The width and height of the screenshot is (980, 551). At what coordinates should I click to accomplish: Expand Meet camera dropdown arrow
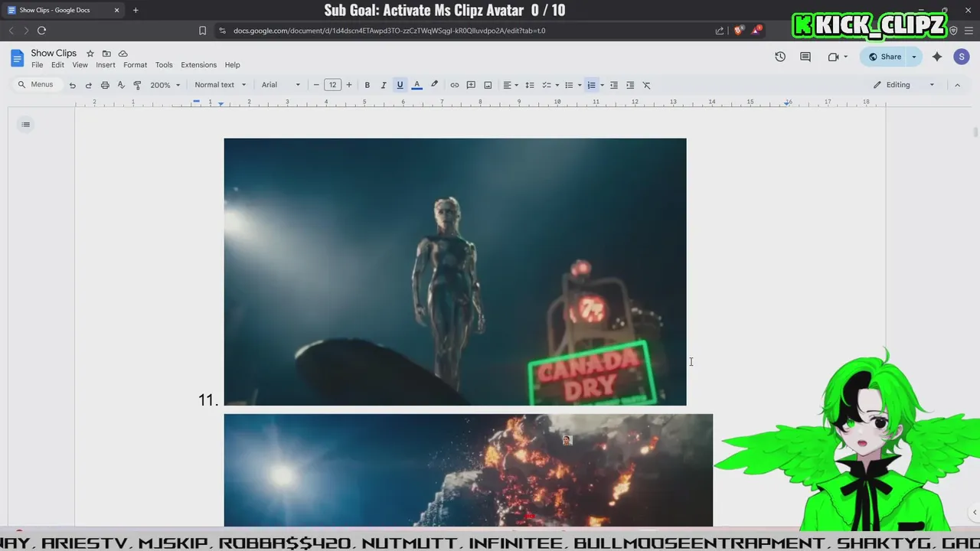(x=845, y=57)
